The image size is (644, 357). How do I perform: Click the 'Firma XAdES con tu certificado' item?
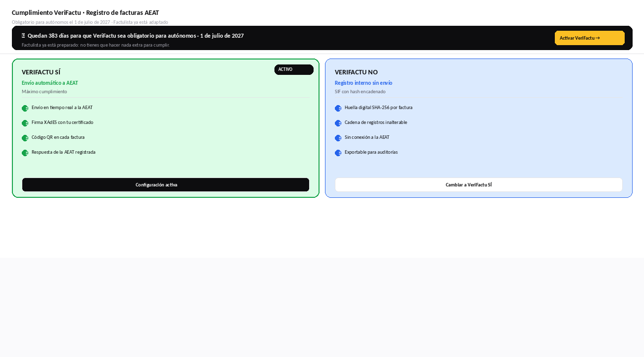[62, 122]
